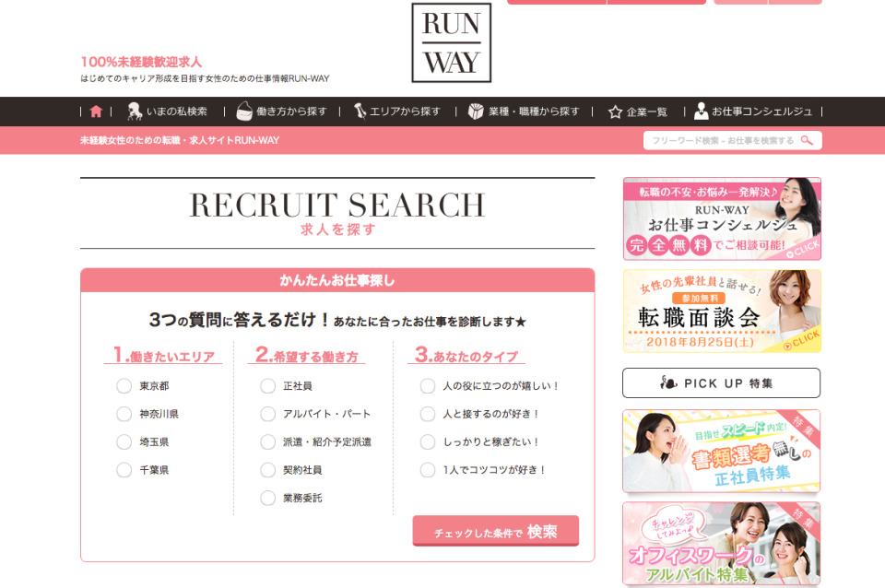This screenshot has height=588, width=885.
Task: Click チェックした条件で検索 button
Action: click(496, 531)
